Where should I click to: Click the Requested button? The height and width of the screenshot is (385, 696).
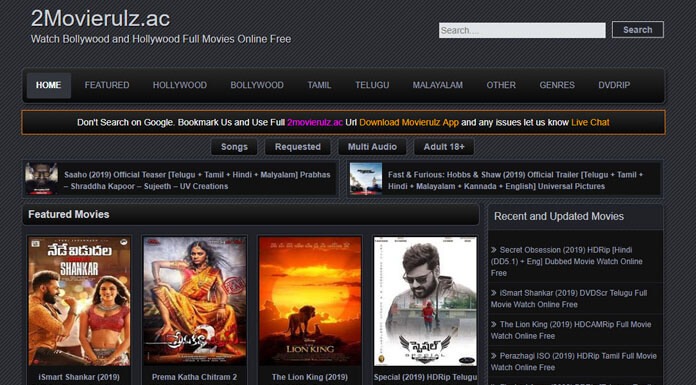[297, 147]
